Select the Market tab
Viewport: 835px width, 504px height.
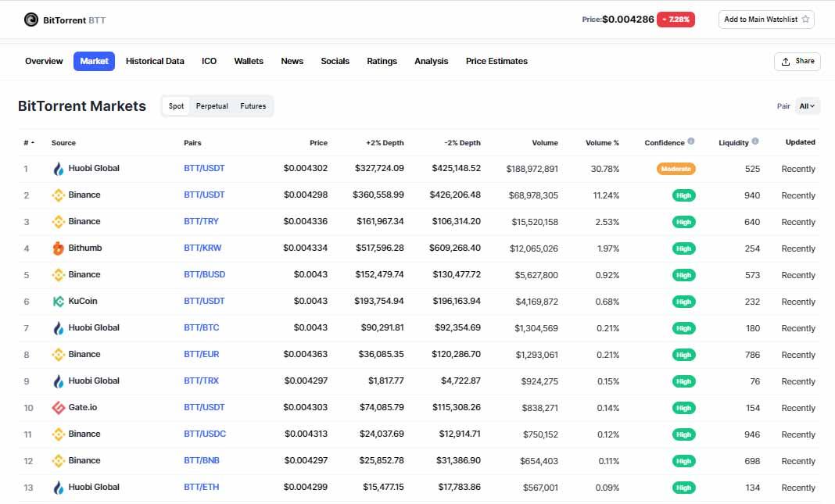coord(95,61)
